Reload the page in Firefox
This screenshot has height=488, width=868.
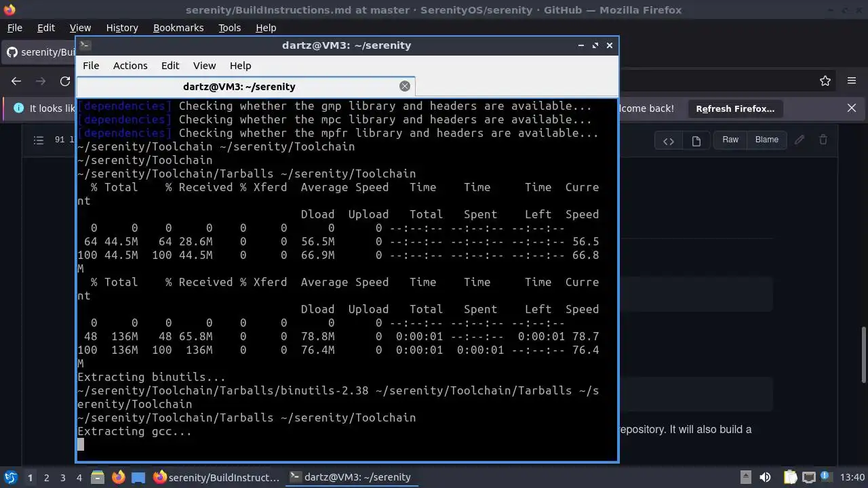click(65, 81)
